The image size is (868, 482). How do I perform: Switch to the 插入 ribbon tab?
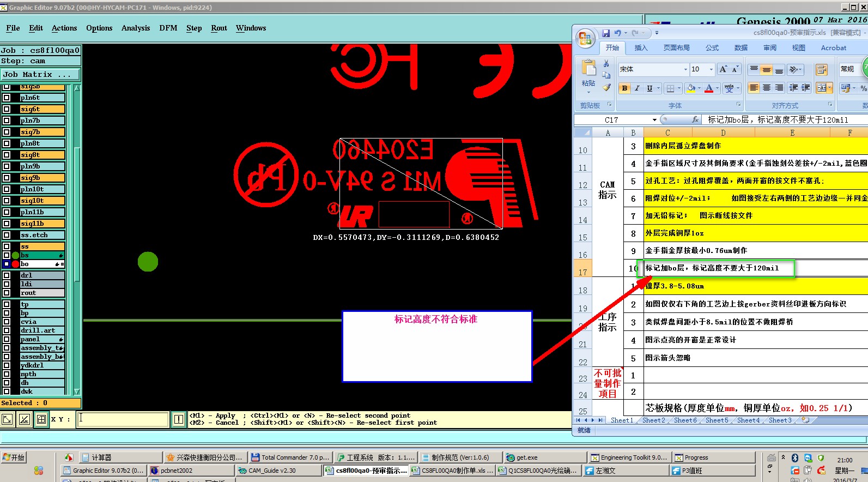(x=641, y=48)
